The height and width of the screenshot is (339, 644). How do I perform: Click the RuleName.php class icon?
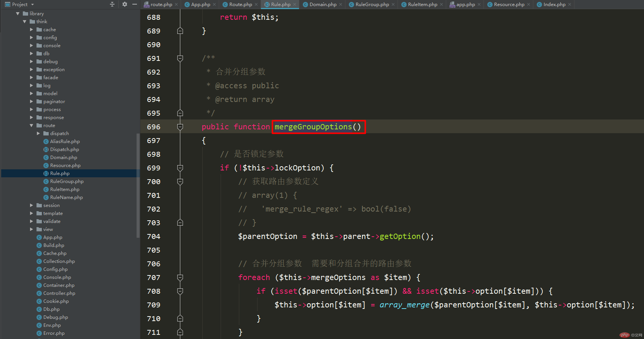(46, 197)
